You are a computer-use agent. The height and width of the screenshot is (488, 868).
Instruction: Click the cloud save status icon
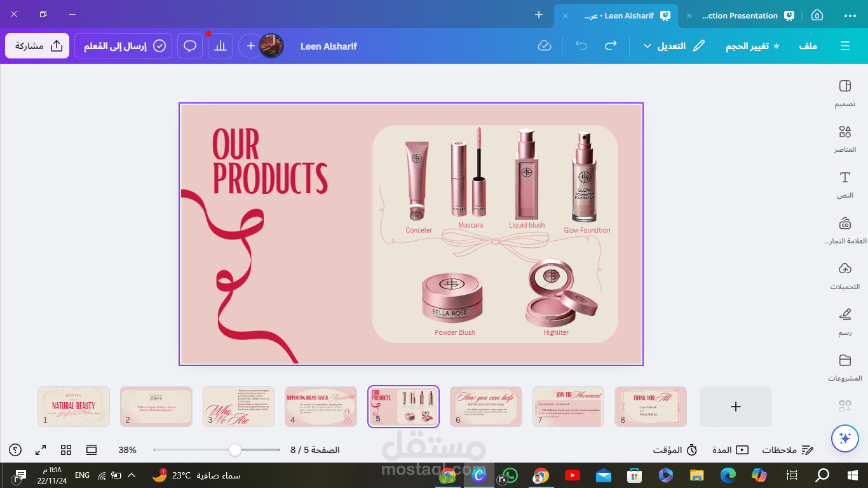click(544, 46)
